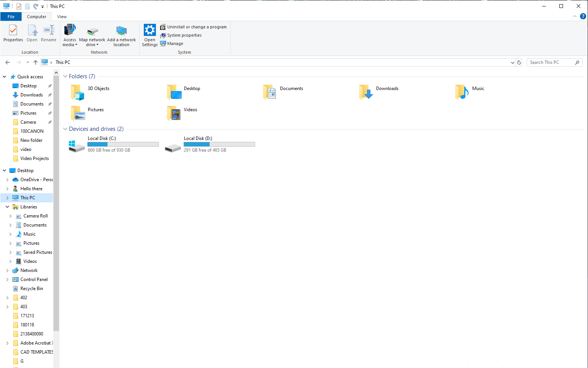Expand the address bar history dropdown

(x=513, y=62)
